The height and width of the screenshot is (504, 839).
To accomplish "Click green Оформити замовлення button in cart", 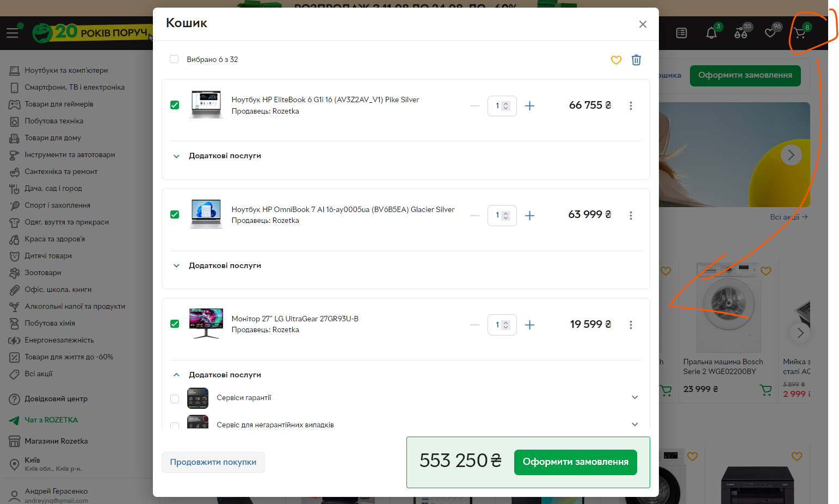I will tap(575, 462).
